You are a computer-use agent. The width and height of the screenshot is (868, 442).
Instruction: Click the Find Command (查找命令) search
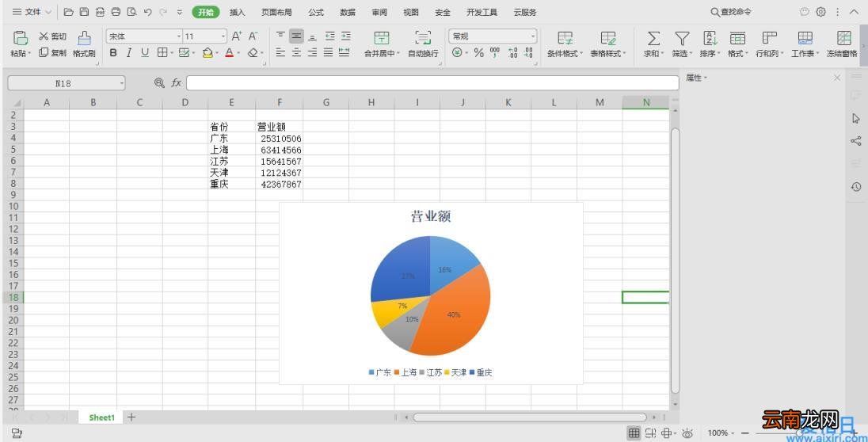coord(731,12)
